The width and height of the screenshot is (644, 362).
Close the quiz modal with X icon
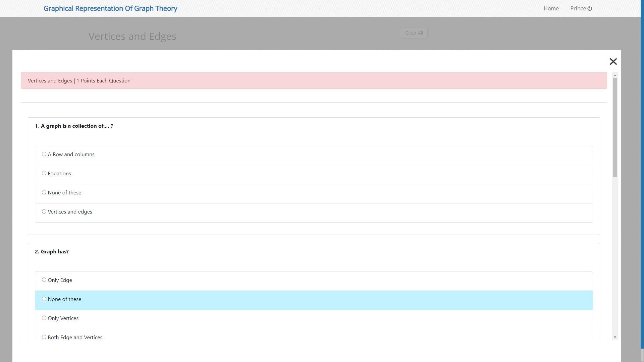coord(613,61)
